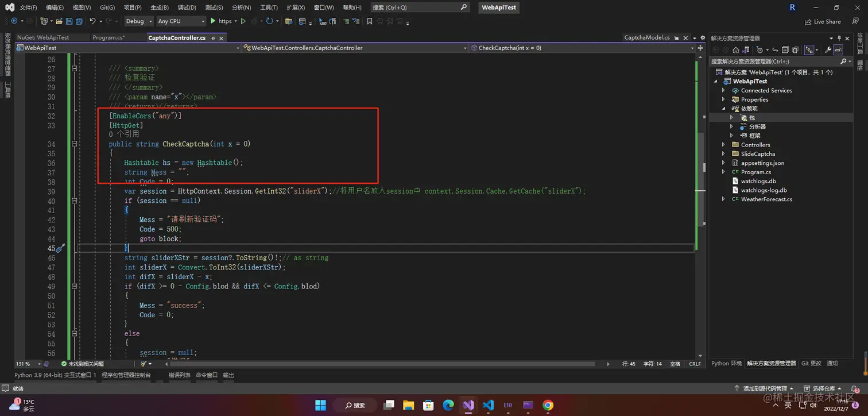Click the Visual Studio search box
The width and height of the screenshot is (868, 416).
point(420,7)
